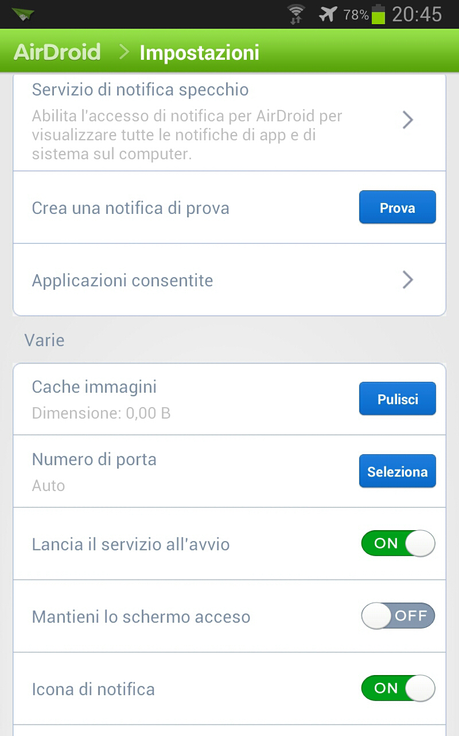Tap the AirDroid paper plane status icon
Viewport: 459px width, 736px height.
click(23, 14)
